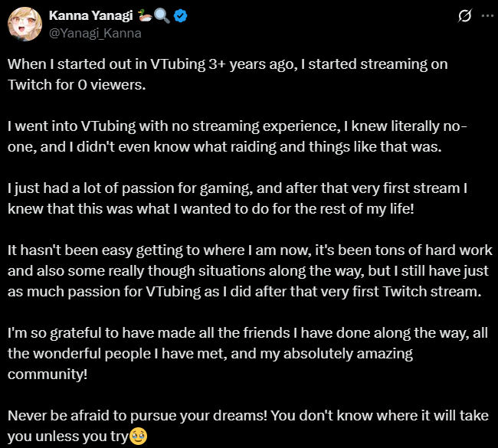Click the Kanna Yanagi display name
The image size is (498, 448).
tap(86, 16)
